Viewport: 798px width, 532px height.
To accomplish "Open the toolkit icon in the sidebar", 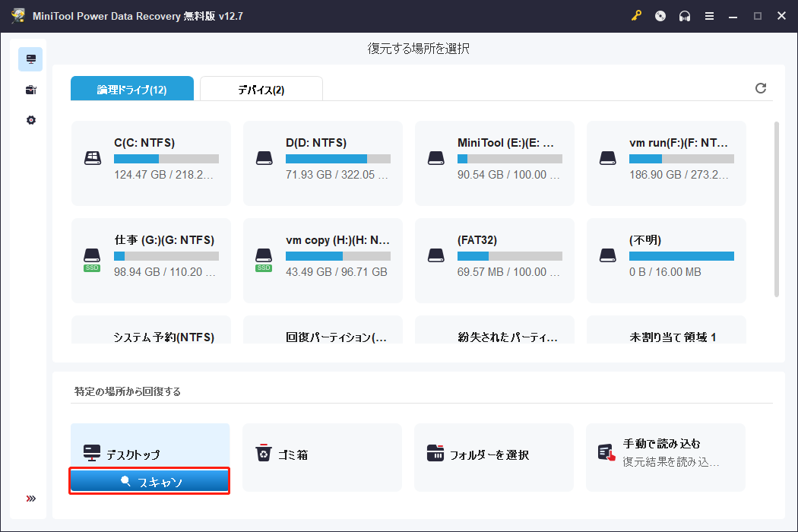I will click(x=30, y=89).
